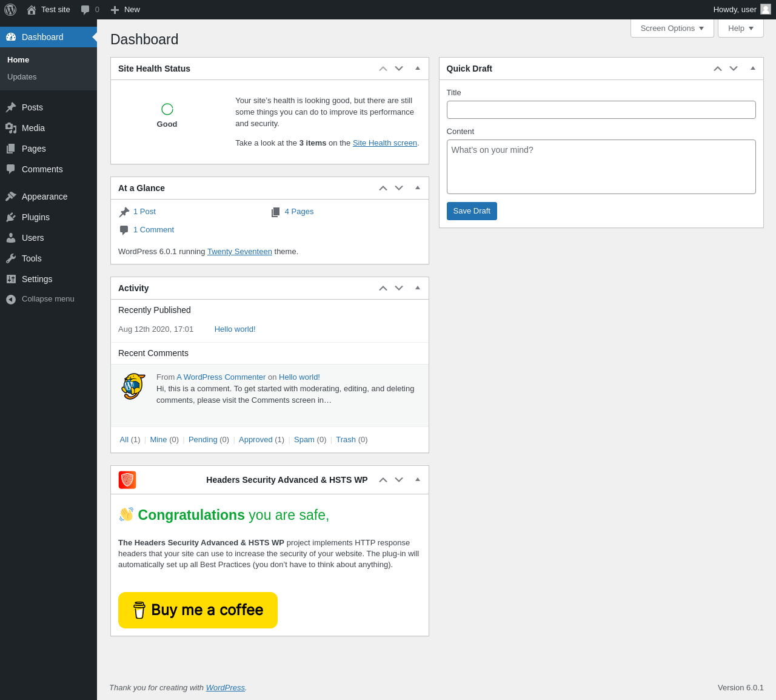
Task: Open the 4 Pages link
Action: pos(299,212)
